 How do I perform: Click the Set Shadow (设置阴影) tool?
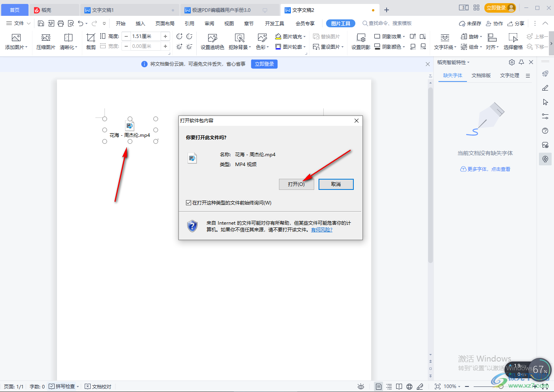click(361, 42)
